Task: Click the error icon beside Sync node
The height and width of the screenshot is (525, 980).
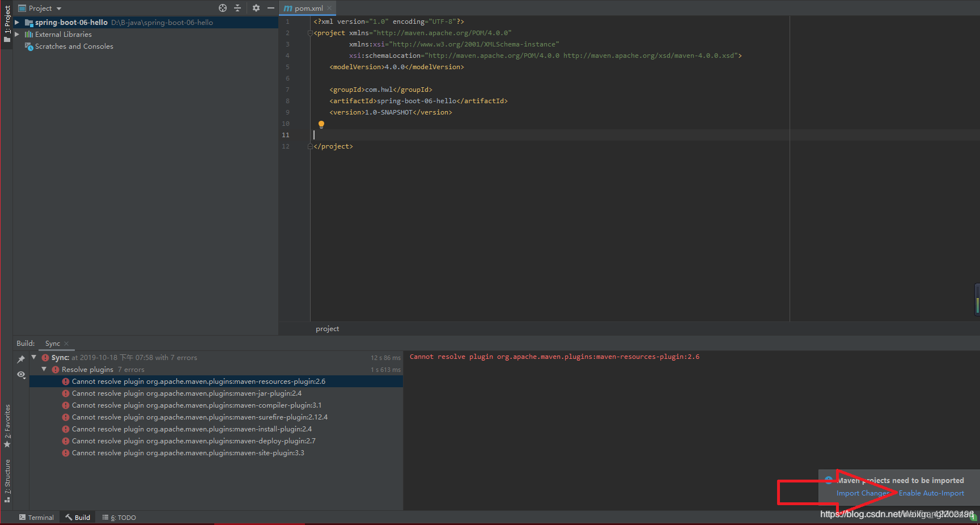Action: pyautogui.click(x=45, y=358)
